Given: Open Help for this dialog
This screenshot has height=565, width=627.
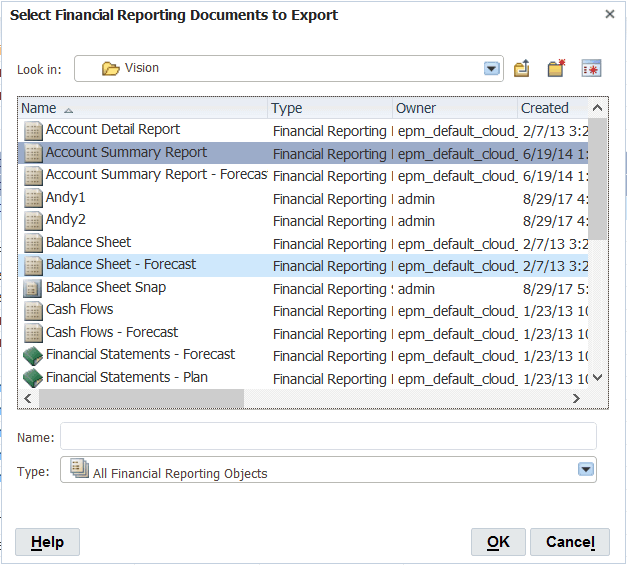Looking at the screenshot, I should click(47, 542).
